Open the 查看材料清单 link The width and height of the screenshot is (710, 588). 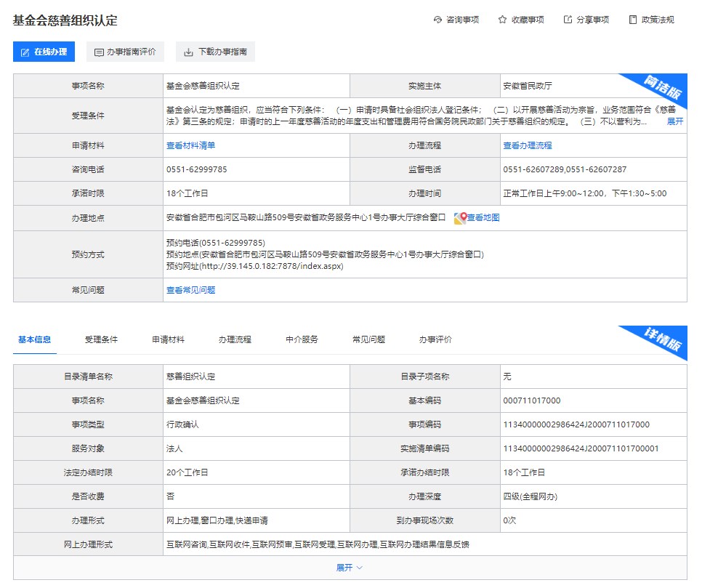(x=190, y=145)
